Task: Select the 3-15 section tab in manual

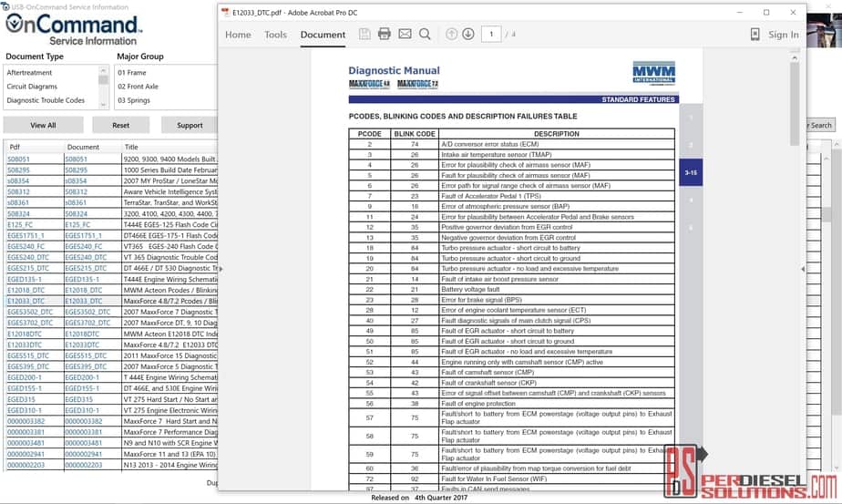Action: coord(691,172)
